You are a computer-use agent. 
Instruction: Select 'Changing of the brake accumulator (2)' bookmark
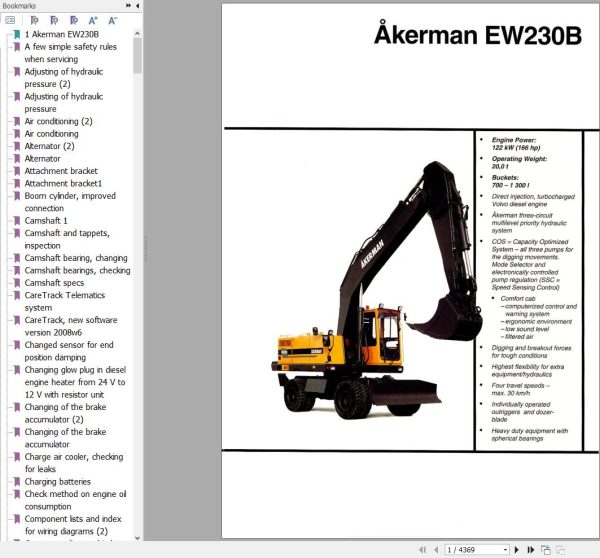[65, 413]
